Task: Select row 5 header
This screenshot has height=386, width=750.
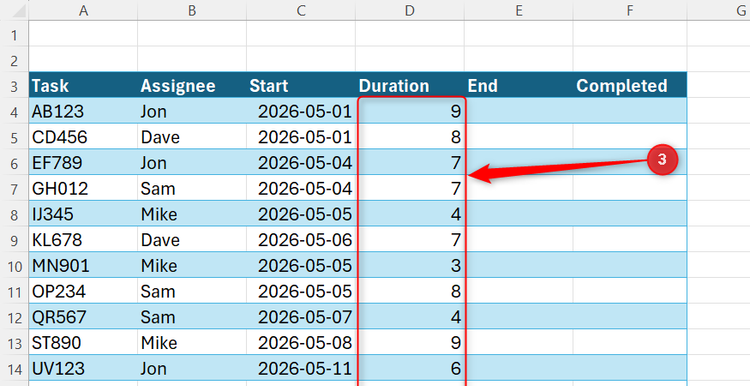Action: (x=14, y=137)
